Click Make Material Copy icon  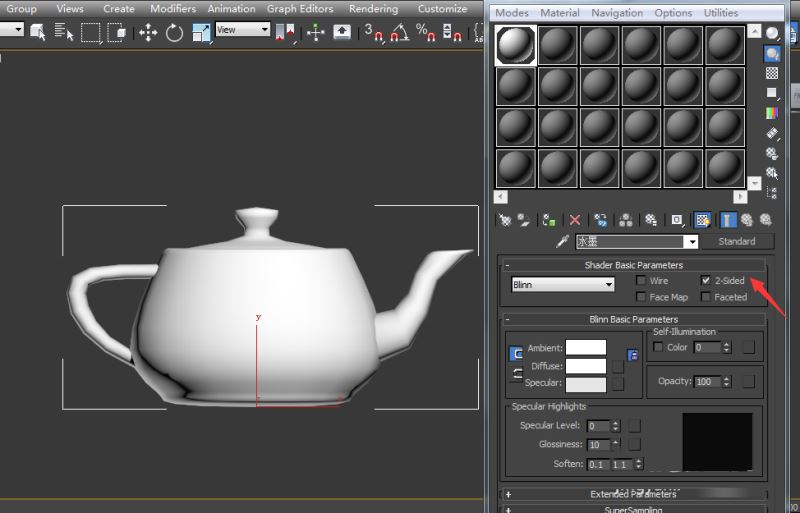pos(601,220)
